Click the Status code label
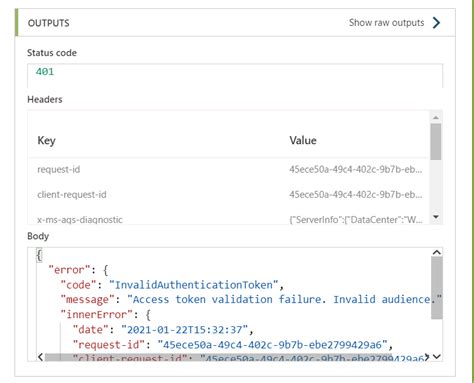Viewport: 474px width, 383px height. point(52,53)
